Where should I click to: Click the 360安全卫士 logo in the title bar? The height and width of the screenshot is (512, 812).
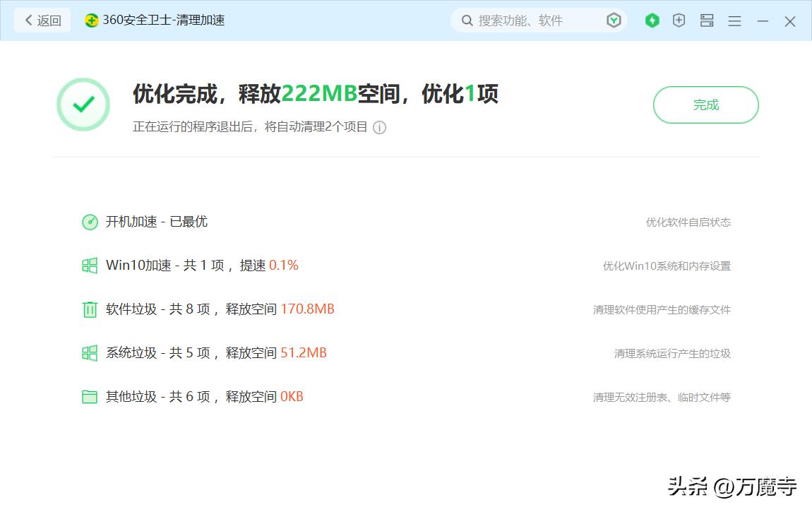coord(90,20)
